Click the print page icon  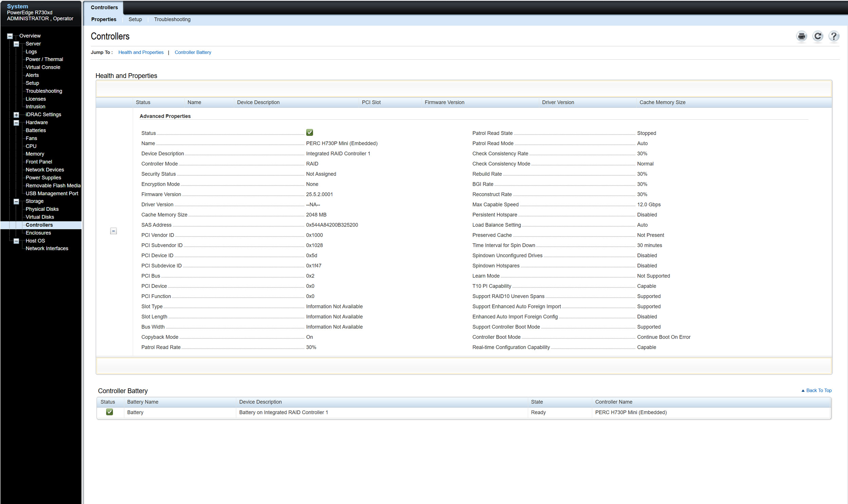[802, 36]
